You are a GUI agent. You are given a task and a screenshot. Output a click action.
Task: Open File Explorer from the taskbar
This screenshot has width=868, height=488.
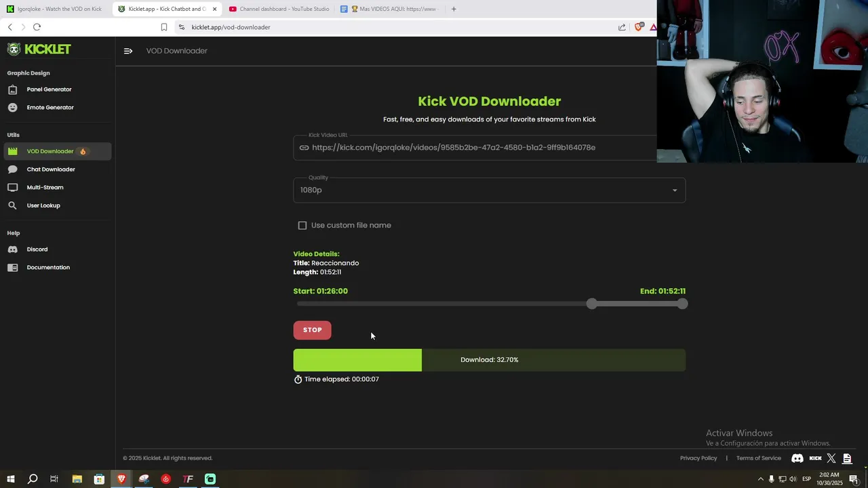77,479
